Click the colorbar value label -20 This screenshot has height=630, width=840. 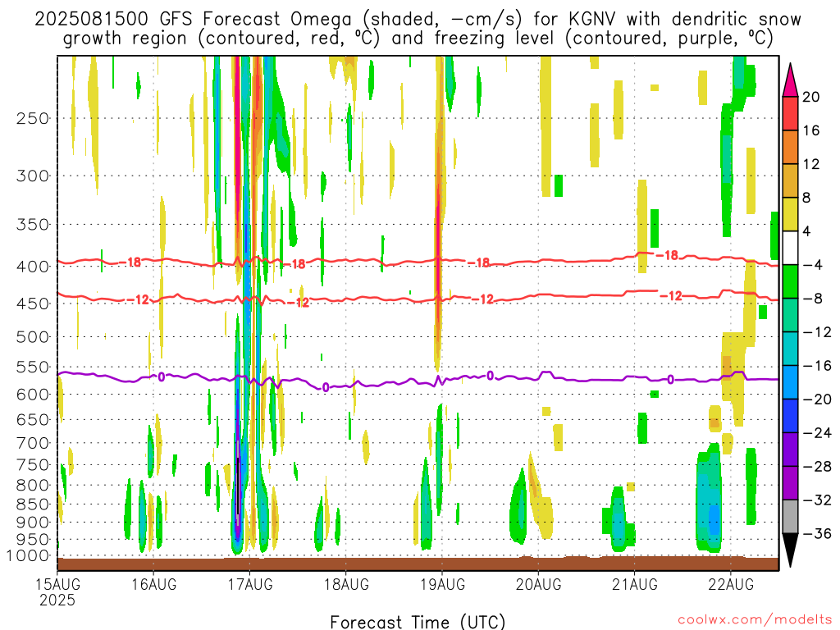point(818,399)
